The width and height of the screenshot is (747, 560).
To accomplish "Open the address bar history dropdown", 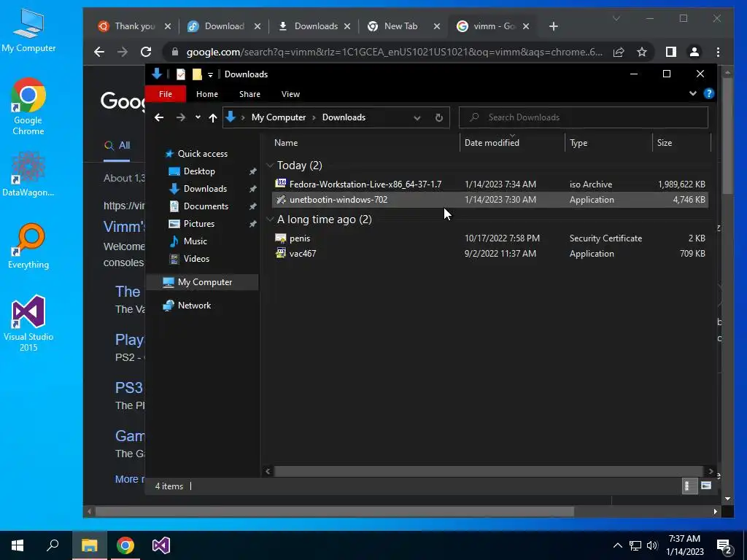I will tap(417, 117).
